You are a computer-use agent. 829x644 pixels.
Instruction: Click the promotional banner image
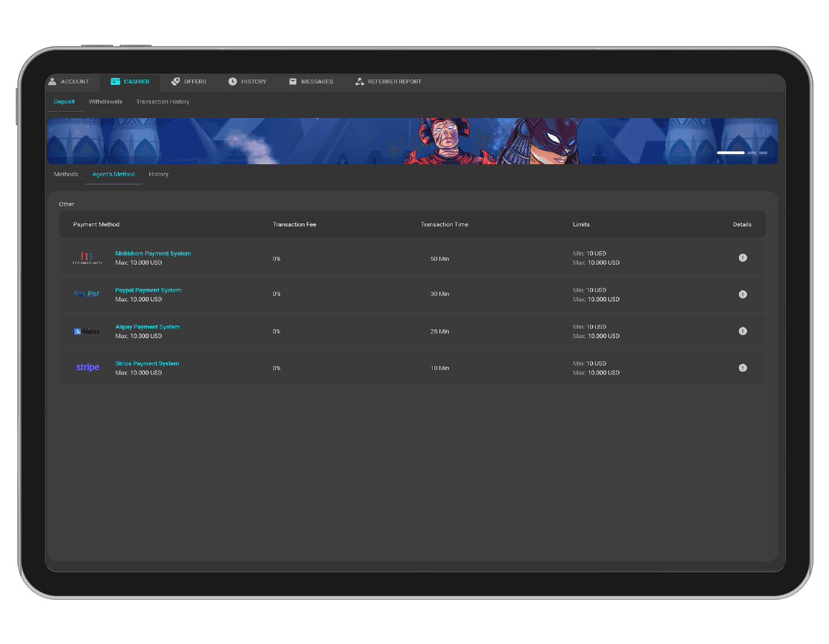[412, 141]
